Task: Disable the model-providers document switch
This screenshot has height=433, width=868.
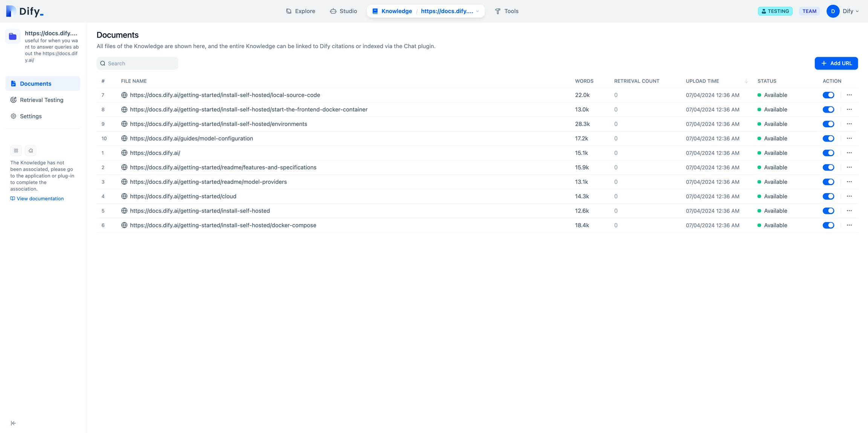Action: point(828,182)
